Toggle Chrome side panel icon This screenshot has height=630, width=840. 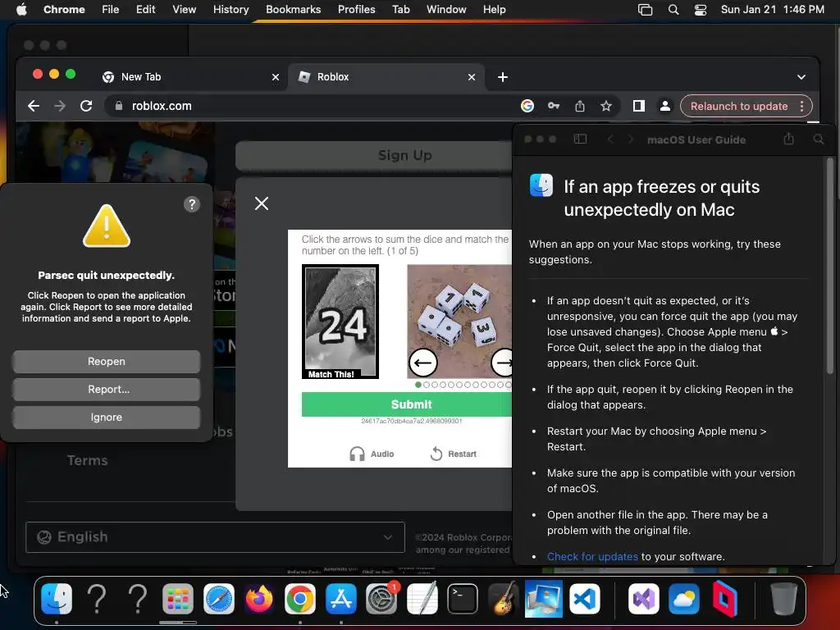(638, 106)
